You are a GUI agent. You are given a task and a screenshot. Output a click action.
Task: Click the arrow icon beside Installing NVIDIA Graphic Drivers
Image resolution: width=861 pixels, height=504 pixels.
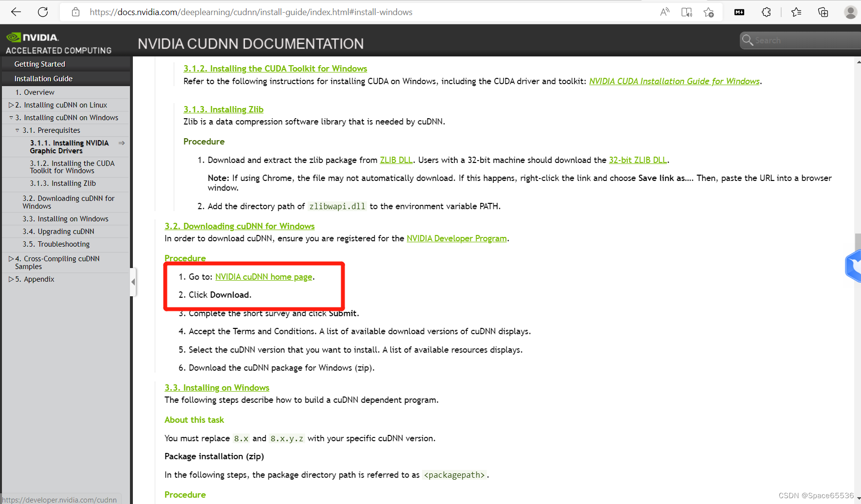[x=122, y=143]
